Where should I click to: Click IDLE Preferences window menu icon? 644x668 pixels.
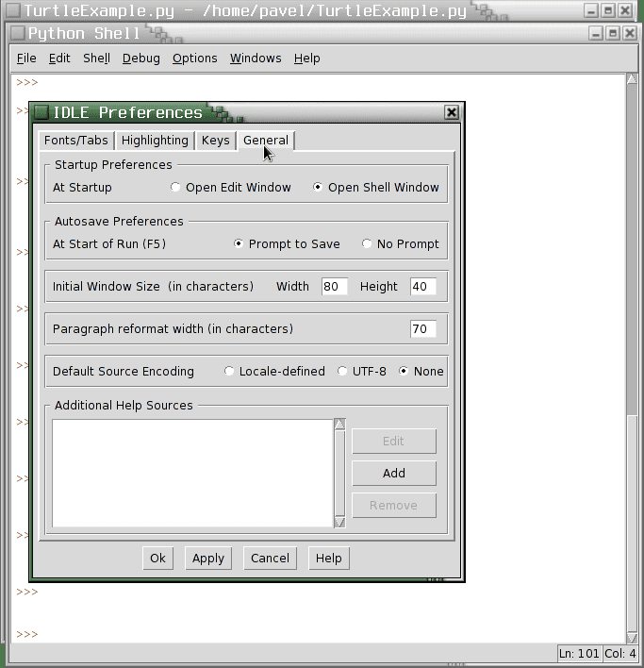(x=41, y=112)
